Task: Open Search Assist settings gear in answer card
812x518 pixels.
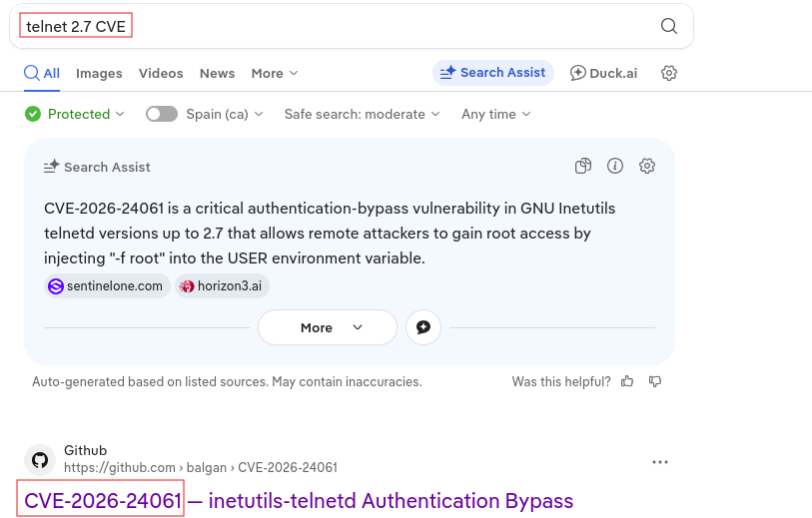Action: [x=647, y=166]
